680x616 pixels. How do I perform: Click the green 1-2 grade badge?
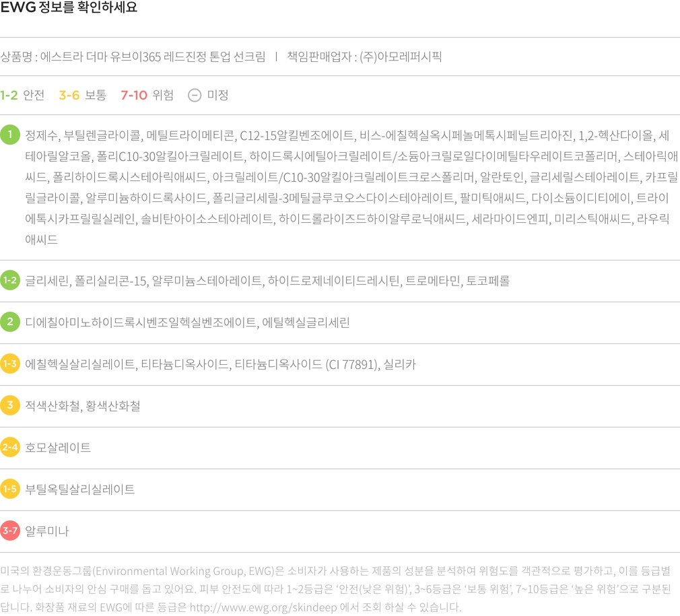tap(10, 280)
